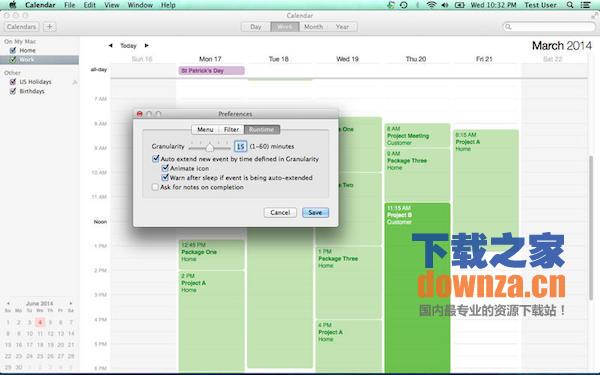The width and height of the screenshot is (600, 375).
Task: Click the Granularity minutes input field
Action: [240, 147]
